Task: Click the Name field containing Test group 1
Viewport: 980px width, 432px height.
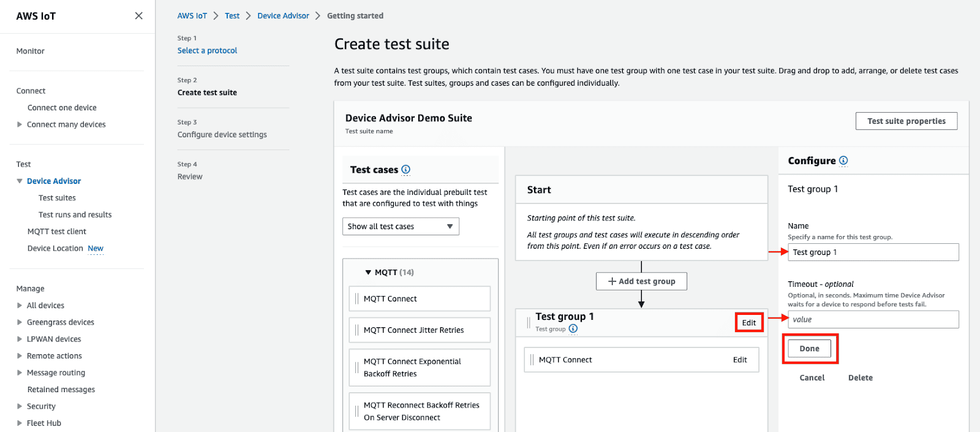Action: click(x=873, y=252)
